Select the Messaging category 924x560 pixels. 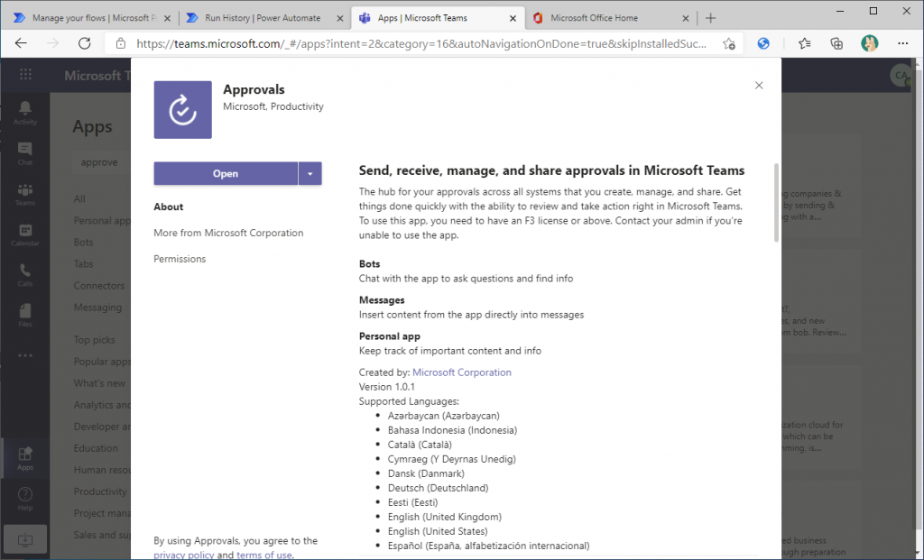(97, 308)
